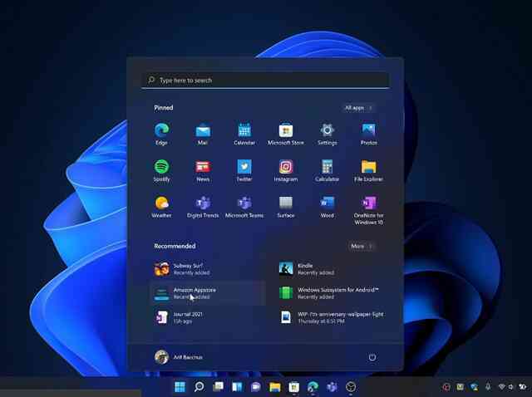
Task: Open the clock app on taskbar
Action: click(x=351, y=387)
